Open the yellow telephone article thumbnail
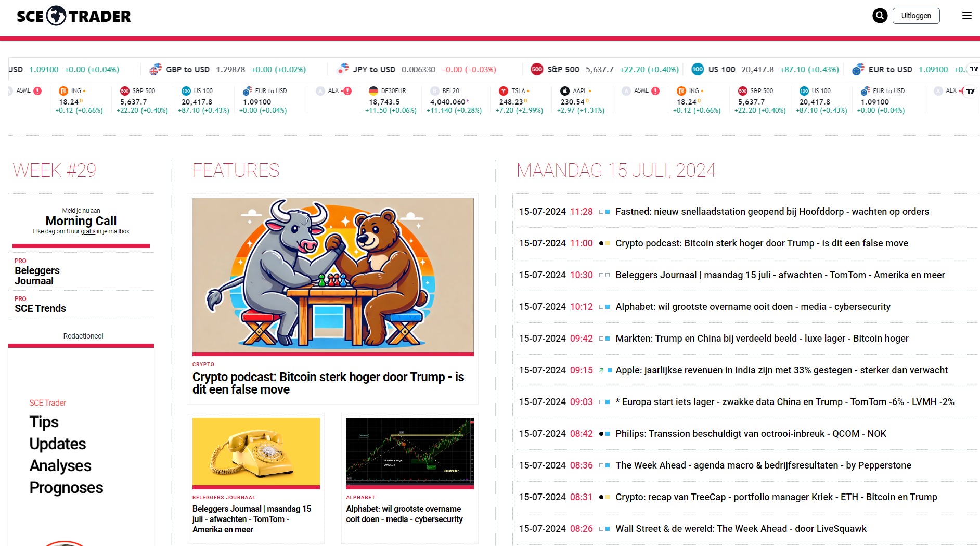 point(256,451)
